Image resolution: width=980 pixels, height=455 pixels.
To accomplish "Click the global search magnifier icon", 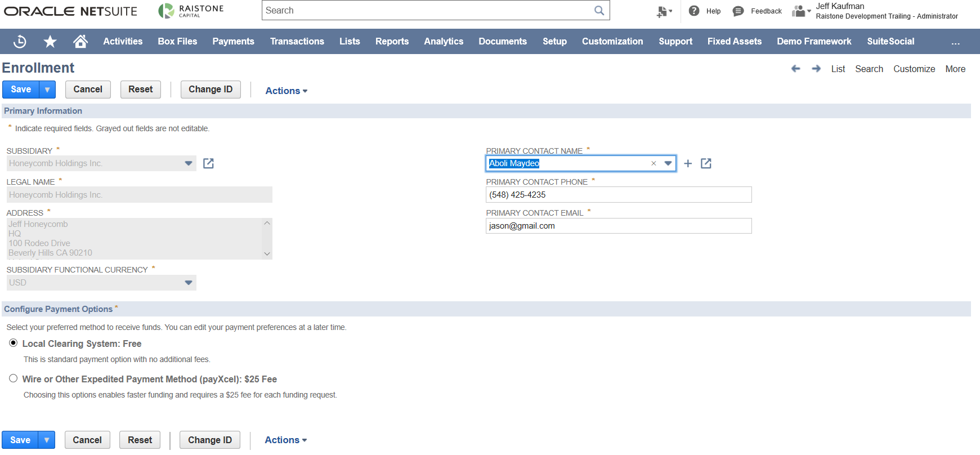I will (x=599, y=11).
